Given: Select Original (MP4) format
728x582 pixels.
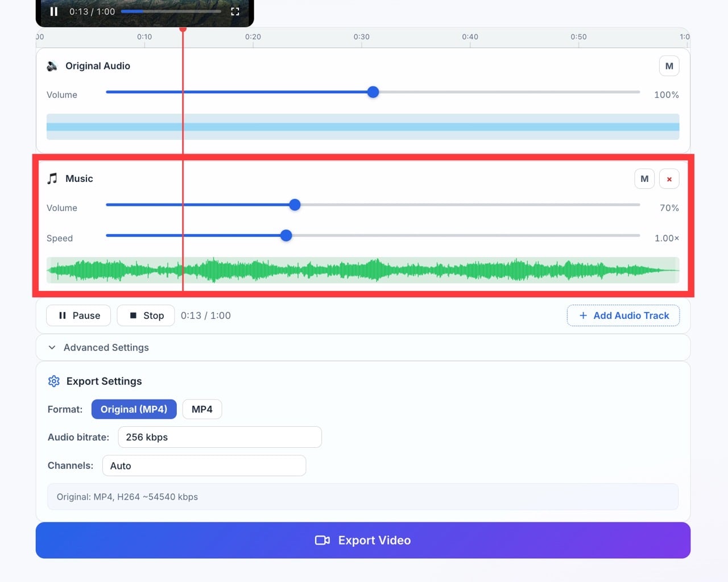Looking at the screenshot, I should 134,409.
